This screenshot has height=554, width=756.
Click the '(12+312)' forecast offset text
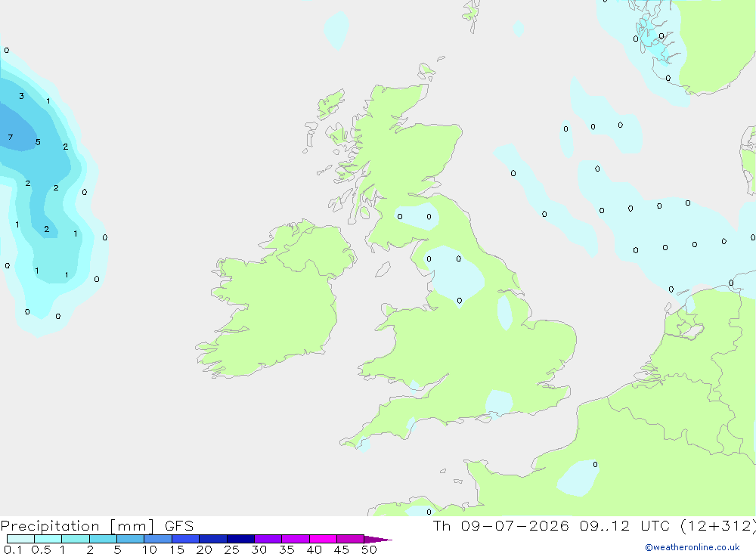[718, 526]
